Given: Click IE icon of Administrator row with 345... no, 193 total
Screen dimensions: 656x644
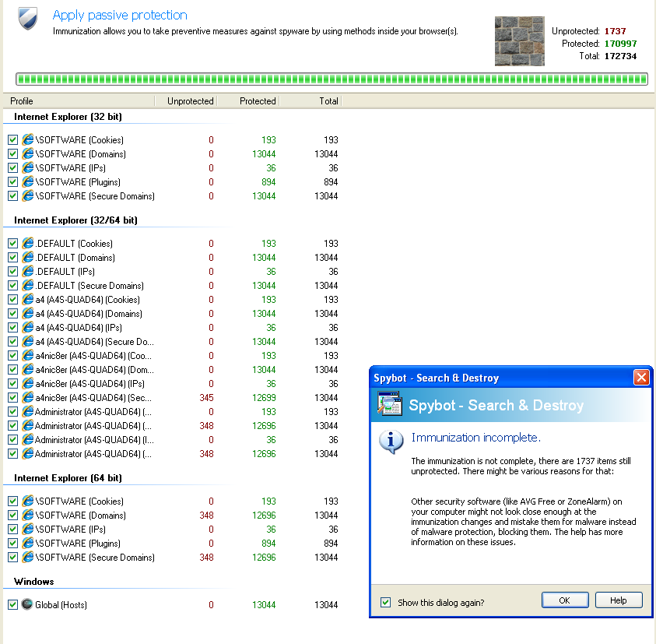Looking at the screenshot, I should [27, 412].
